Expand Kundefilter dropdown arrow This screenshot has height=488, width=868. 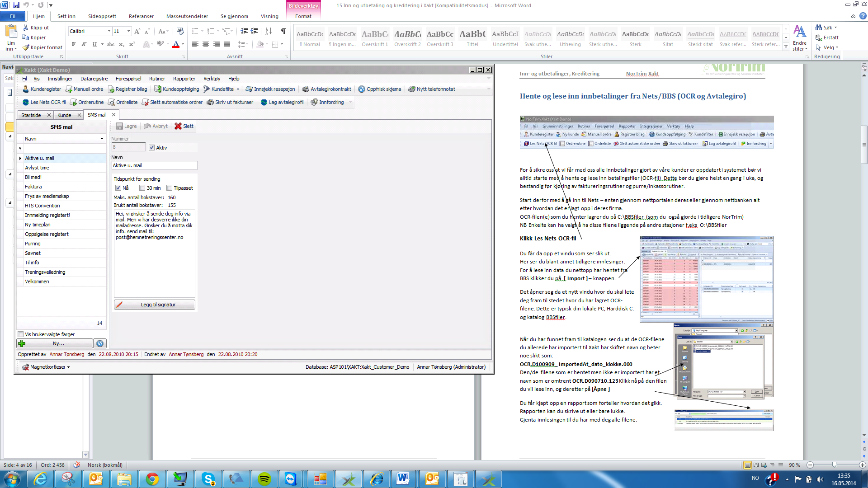(238, 89)
